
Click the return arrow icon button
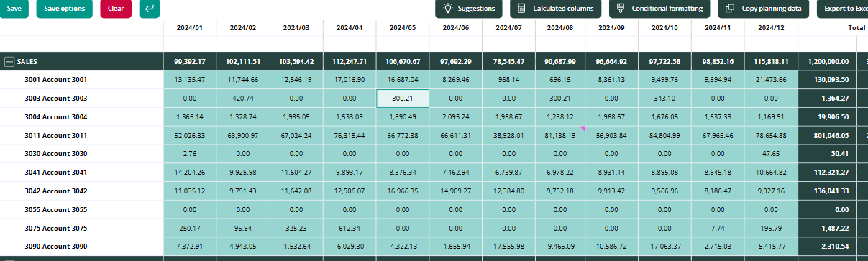tap(150, 9)
